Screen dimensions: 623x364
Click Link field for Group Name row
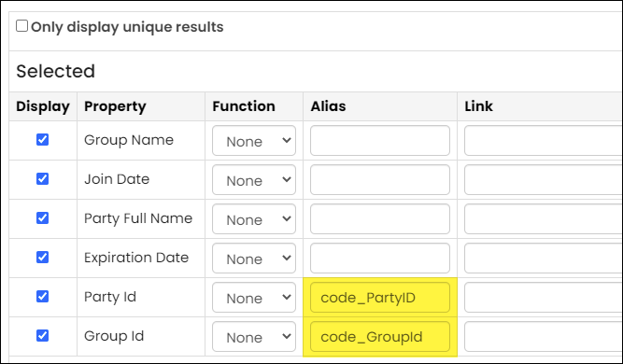(x=543, y=141)
